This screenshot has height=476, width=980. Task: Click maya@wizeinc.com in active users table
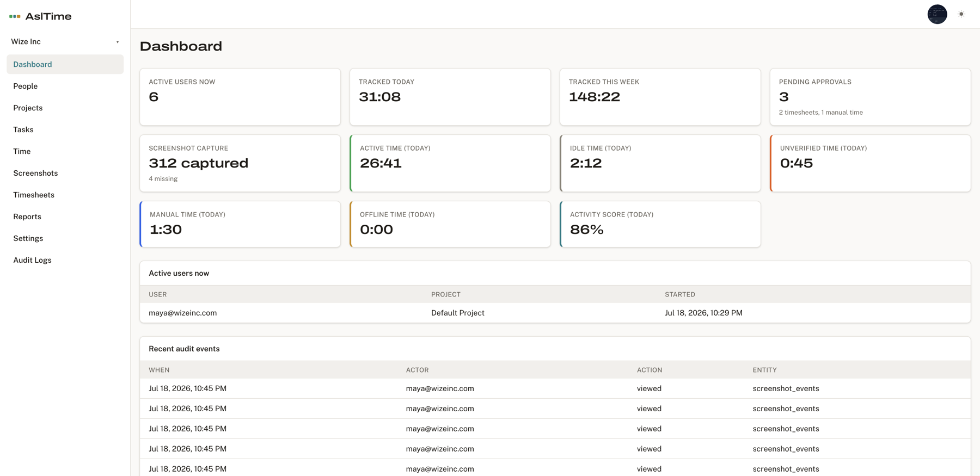click(x=182, y=313)
